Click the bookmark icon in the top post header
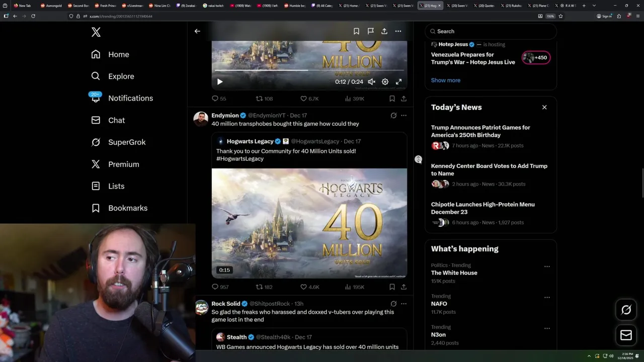The height and width of the screenshot is (362, 644). (x=356, y=31)
